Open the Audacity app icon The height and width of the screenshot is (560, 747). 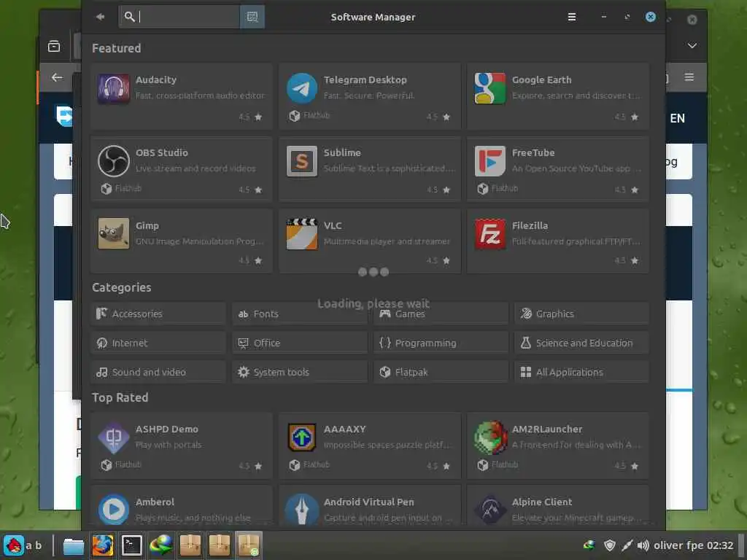[113, 88]
